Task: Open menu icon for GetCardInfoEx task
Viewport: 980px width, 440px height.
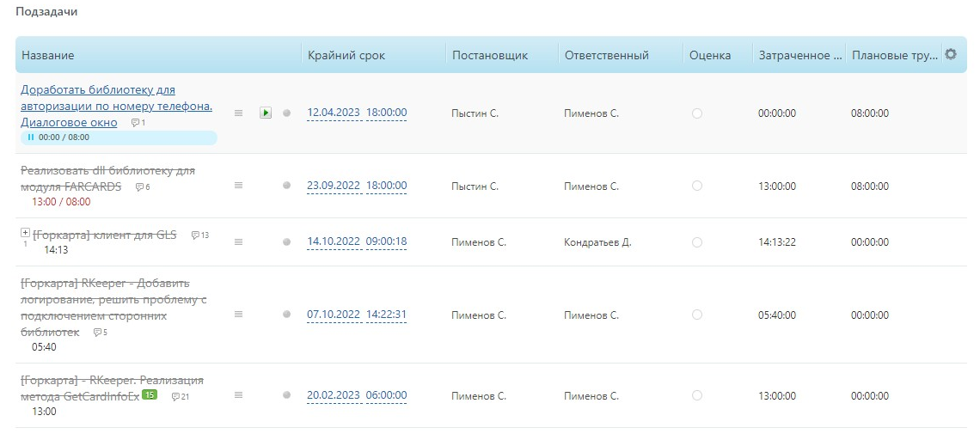Action: coord(238,395)
